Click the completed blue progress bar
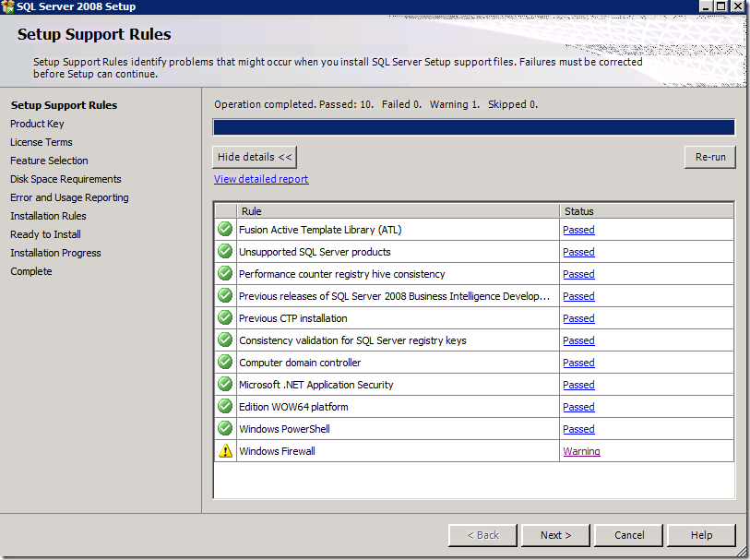 [x=473, y=127]
